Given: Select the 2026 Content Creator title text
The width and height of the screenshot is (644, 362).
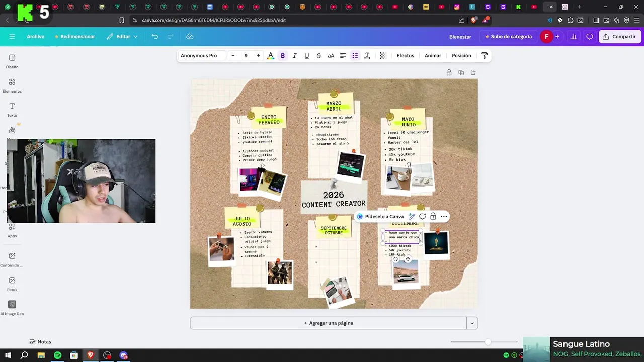Looking at the screenshot, I should (334, 199).
